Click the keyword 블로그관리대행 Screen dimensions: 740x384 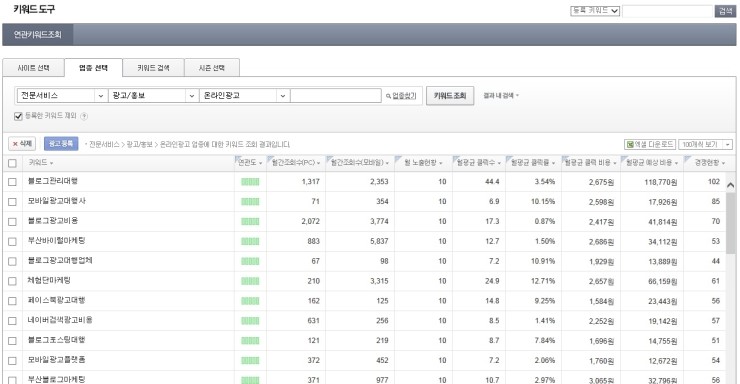[x=53, y=181]
